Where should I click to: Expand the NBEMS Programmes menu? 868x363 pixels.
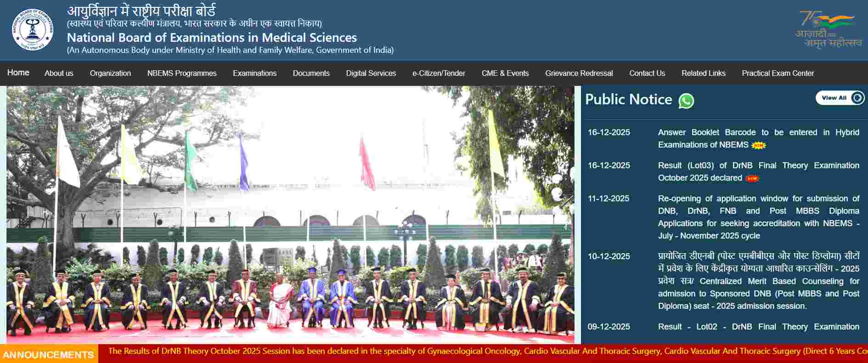(x=182, y=73)
